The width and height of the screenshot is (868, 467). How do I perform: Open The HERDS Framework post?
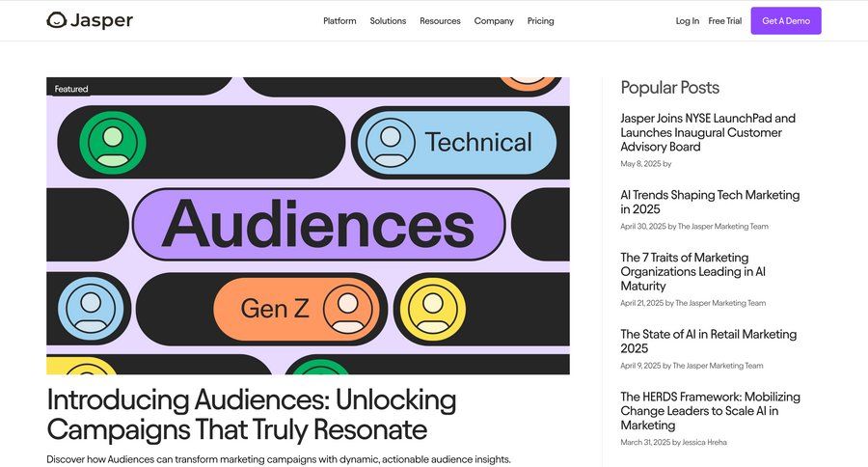pos(710,411)
